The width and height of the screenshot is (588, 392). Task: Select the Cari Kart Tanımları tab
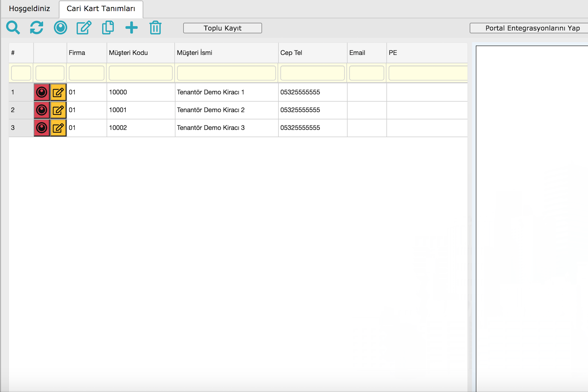point(101,9)
